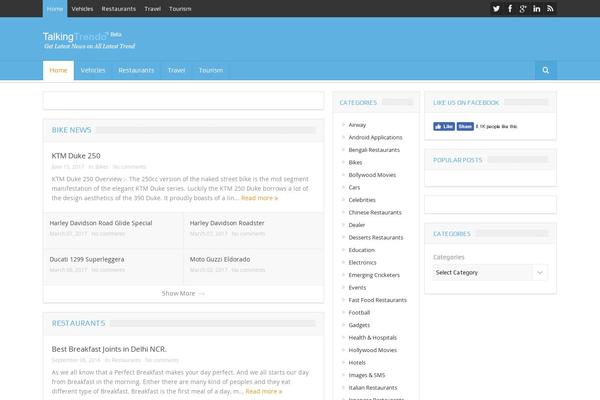Image resolution: width=600 pixels, height=400 pixels.
Task: Open the Football category
Action: tap(359, 312)
